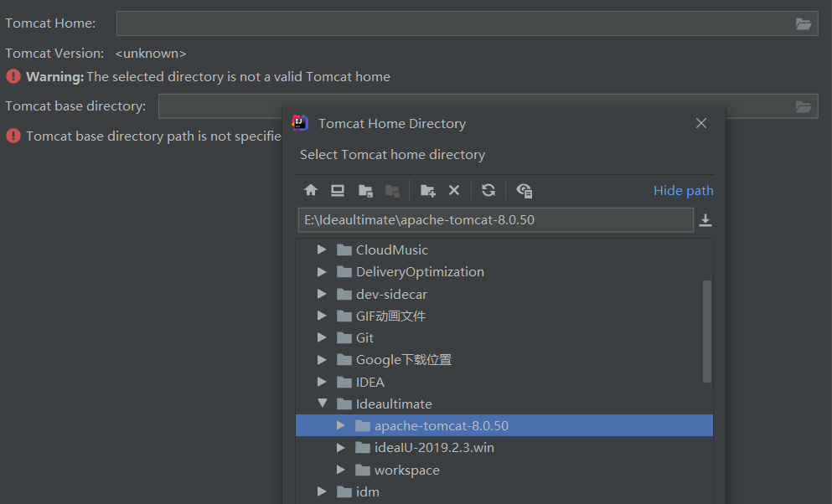Expand the IDEA folder
The width and height of the screenshot is (832, 504).
322,382
